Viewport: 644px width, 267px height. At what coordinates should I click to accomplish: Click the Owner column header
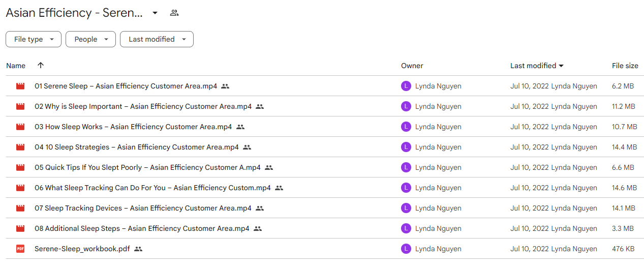412,66
